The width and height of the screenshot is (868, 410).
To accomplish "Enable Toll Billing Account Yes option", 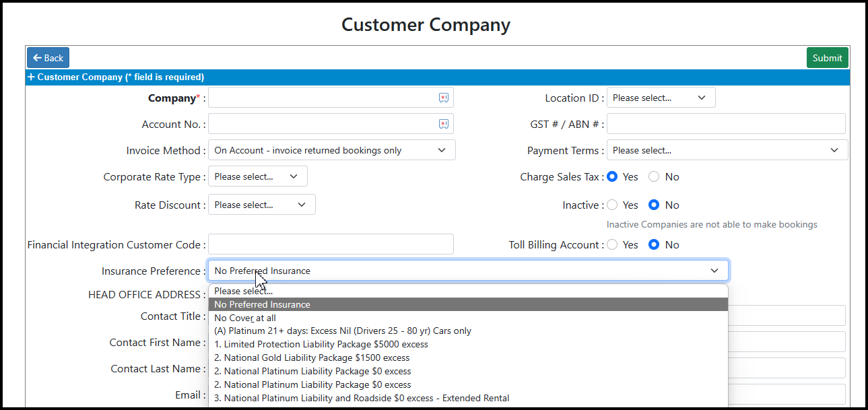I will [612, 245].
